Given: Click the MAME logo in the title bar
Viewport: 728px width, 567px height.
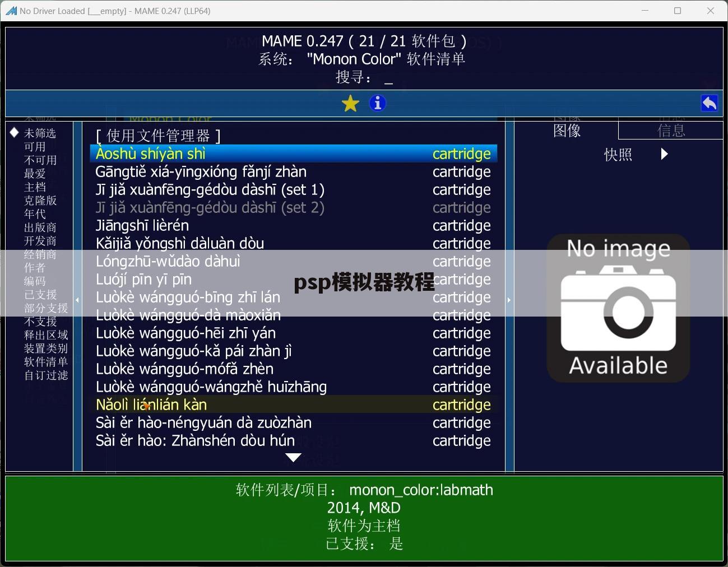Looking at the screenshot, I should click(11, 11).
